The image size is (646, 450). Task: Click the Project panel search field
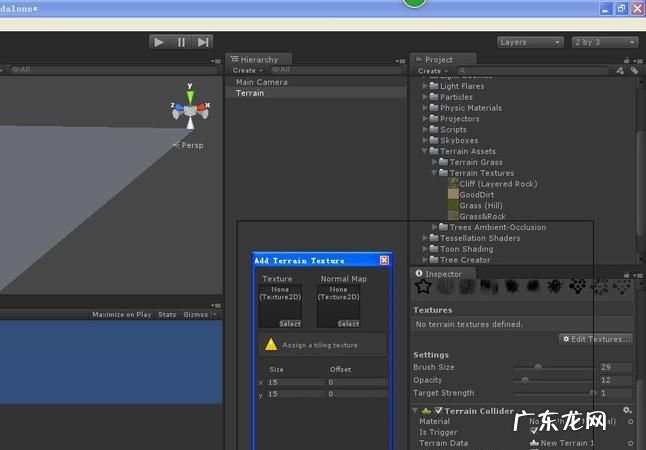click(x=532, y=70)
